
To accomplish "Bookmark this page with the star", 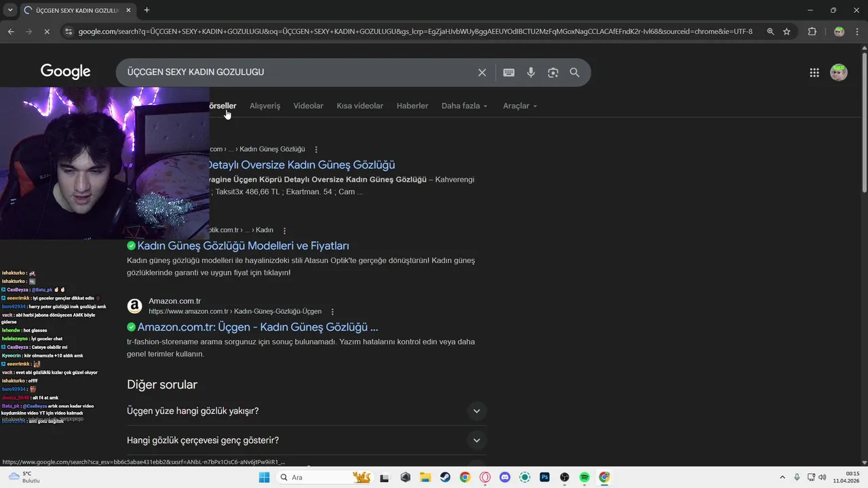I will [x=787, y=31].
